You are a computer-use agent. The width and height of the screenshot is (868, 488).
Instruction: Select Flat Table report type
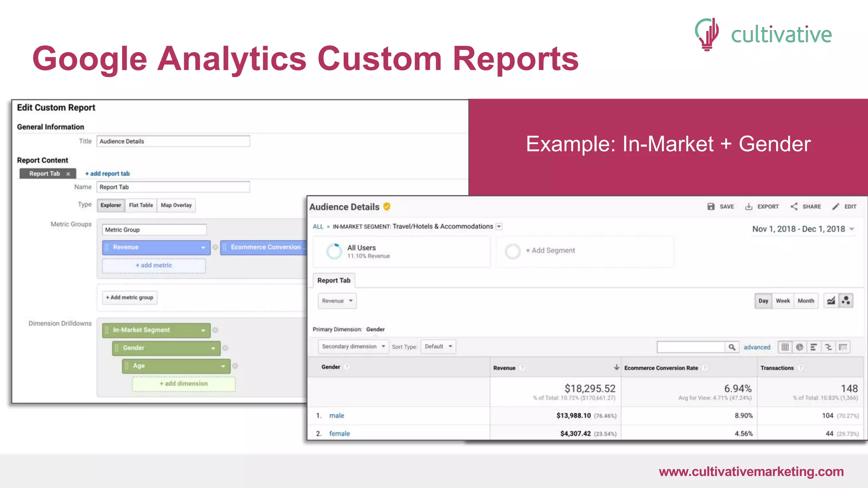[x=141, y=205]
